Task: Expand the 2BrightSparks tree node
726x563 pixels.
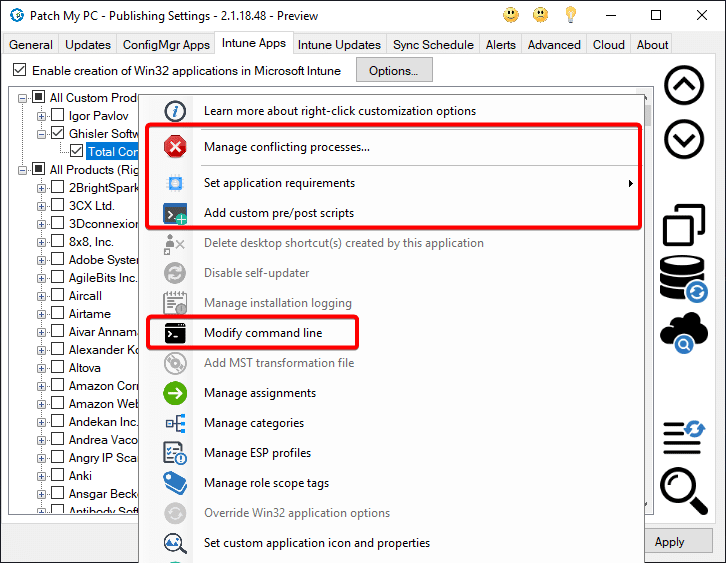Action: pos(42,188)
